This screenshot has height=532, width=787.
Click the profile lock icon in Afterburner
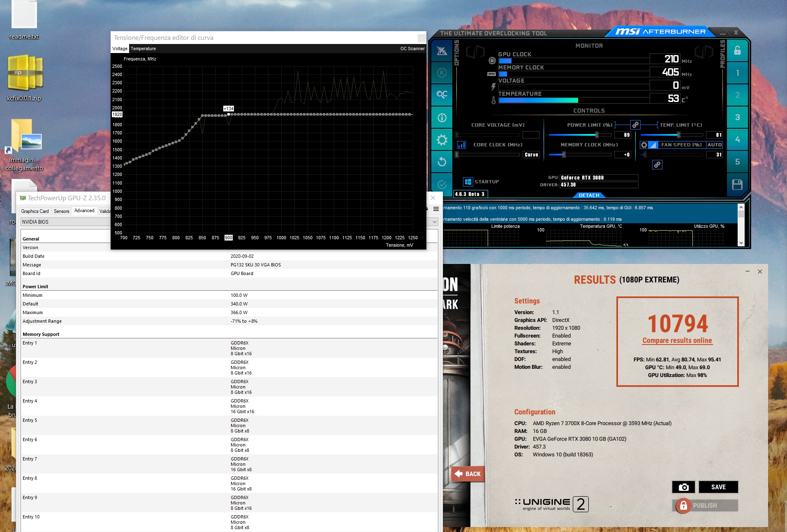[737, 51]
